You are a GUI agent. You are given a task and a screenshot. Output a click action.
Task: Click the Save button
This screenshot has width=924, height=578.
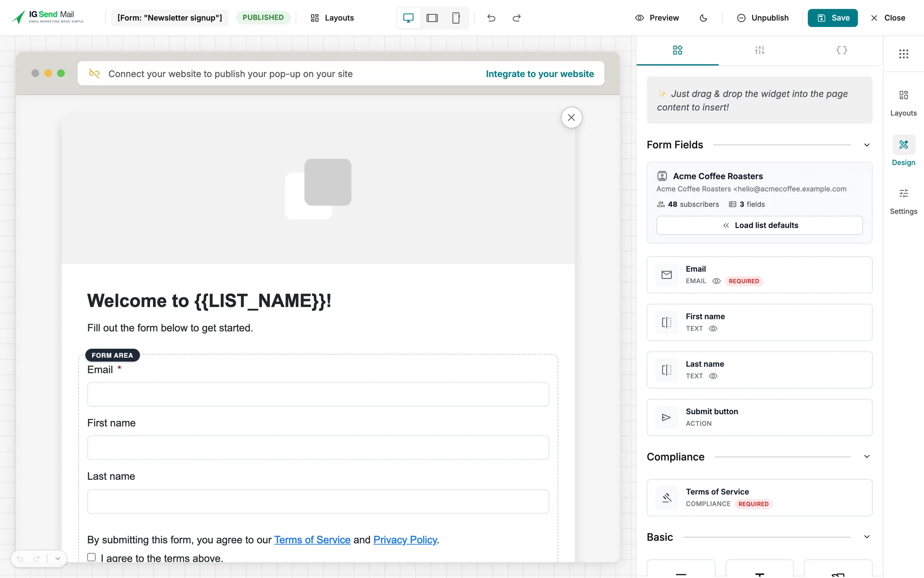pos(832,18)
